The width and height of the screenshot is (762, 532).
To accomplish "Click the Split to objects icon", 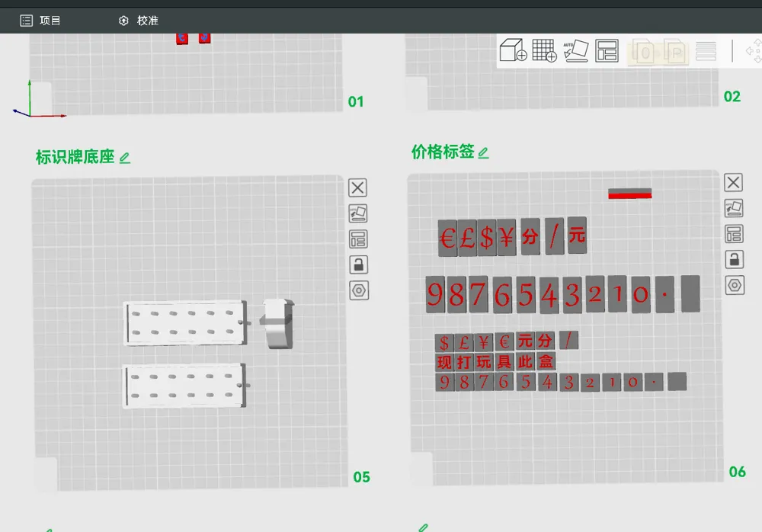I will click(645, 52).
